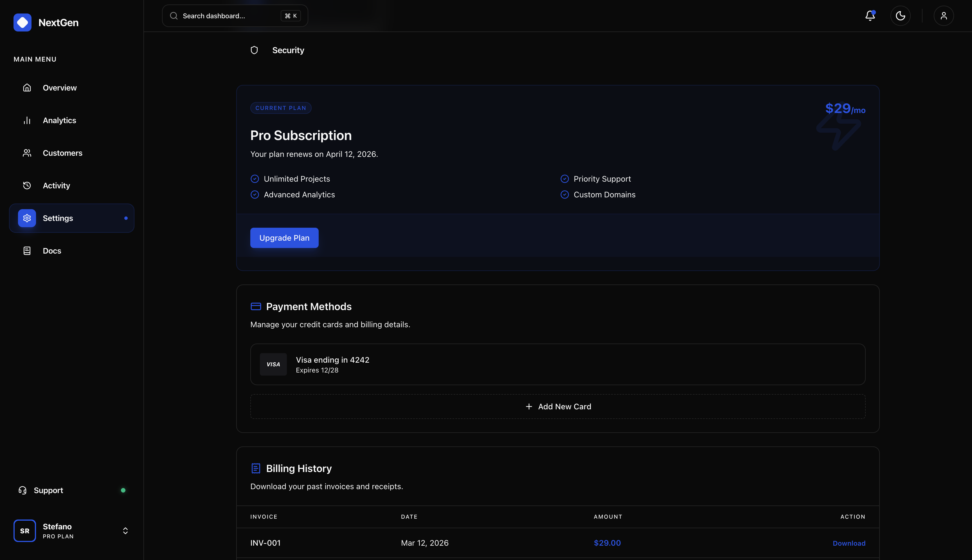Open the user profile avatar menu
The height and width of the screenshot is (560, 972).
(944, 15)
